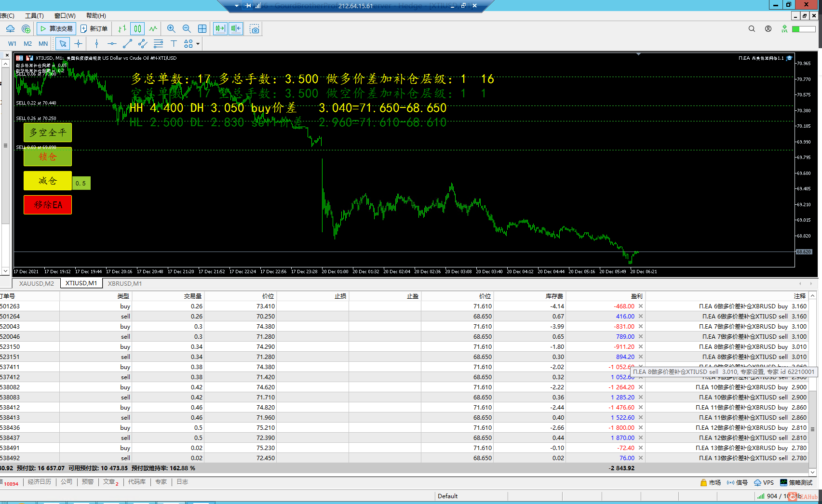Click the 0.5 lot size field
822x504 pixels.
(x=81, y=183)
